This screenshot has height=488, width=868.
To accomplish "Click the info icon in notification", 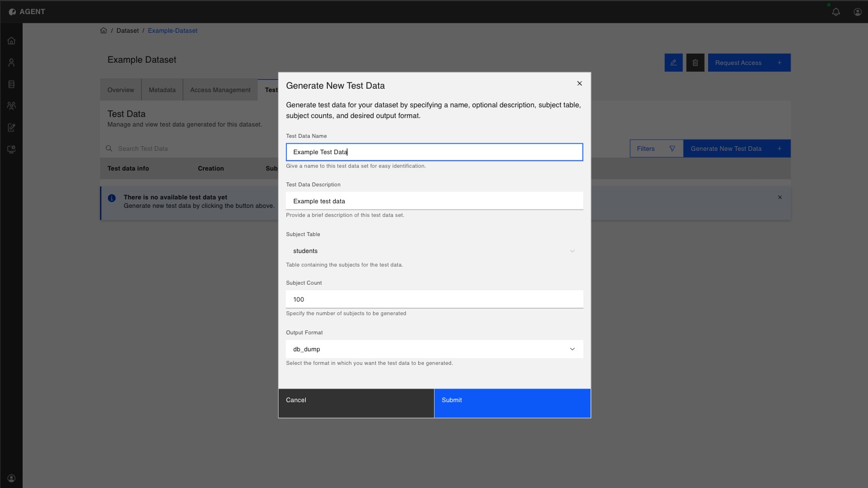I will (112, 198).
